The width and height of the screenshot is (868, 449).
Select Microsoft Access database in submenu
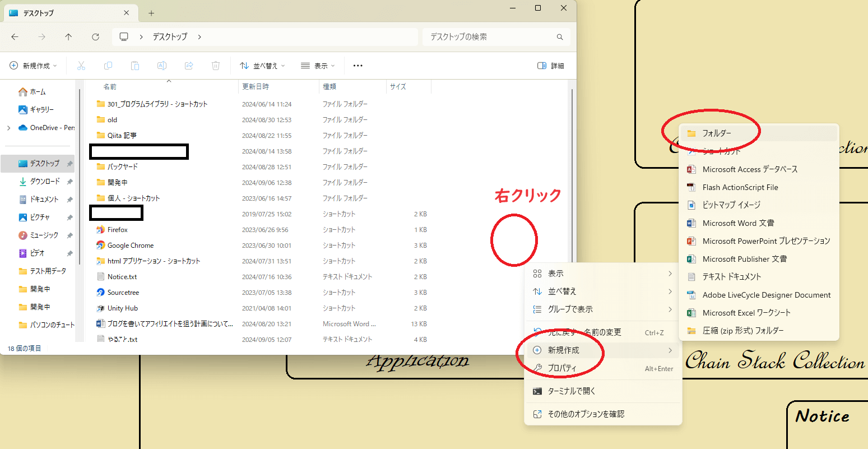tap(759, 169)
